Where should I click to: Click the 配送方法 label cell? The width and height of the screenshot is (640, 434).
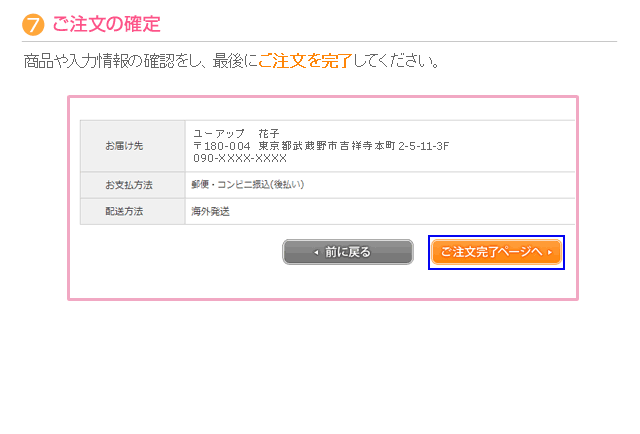tap(124, 212)
